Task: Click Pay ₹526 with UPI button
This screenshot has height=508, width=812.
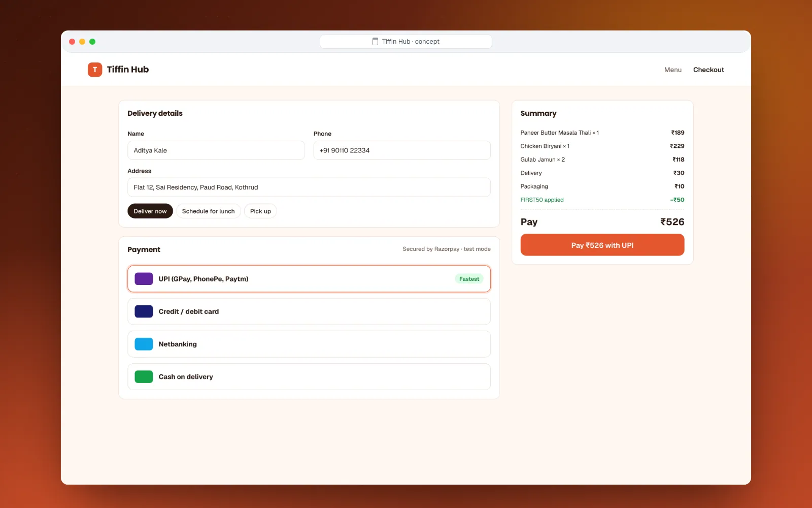Action: 602,245
